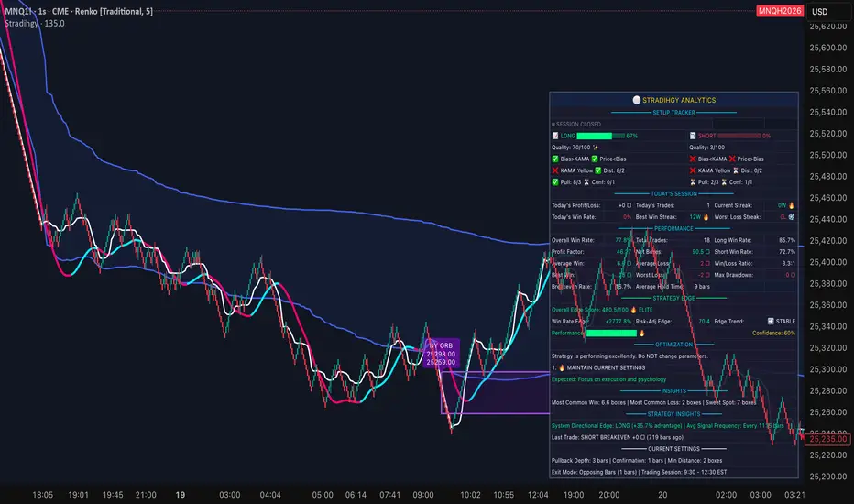854x504 pixels.
Task: Click the green check beside Pull: 8/3
Action: click(x=555, y=182)
